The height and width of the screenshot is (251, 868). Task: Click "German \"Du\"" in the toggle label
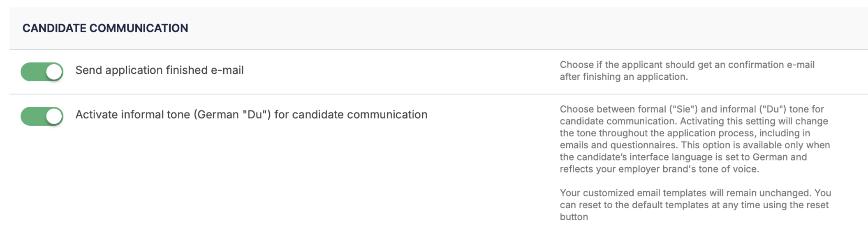tap(232, 115)
